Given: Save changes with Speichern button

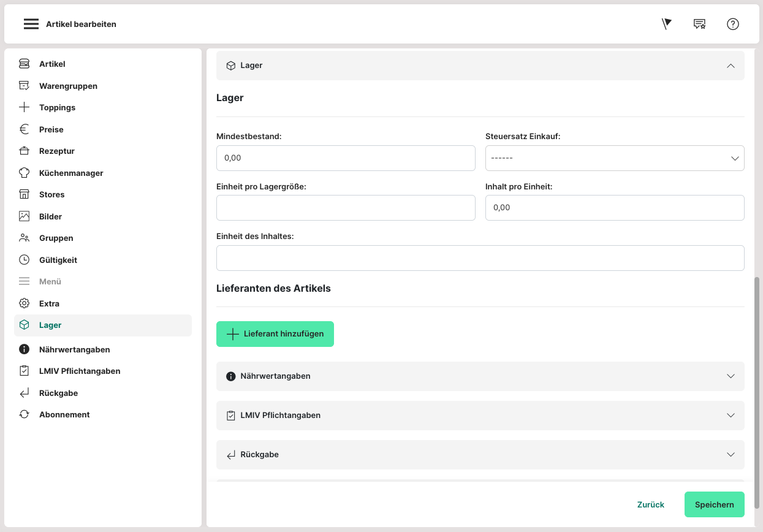Looking at the screenshot, I should point(714,504).
